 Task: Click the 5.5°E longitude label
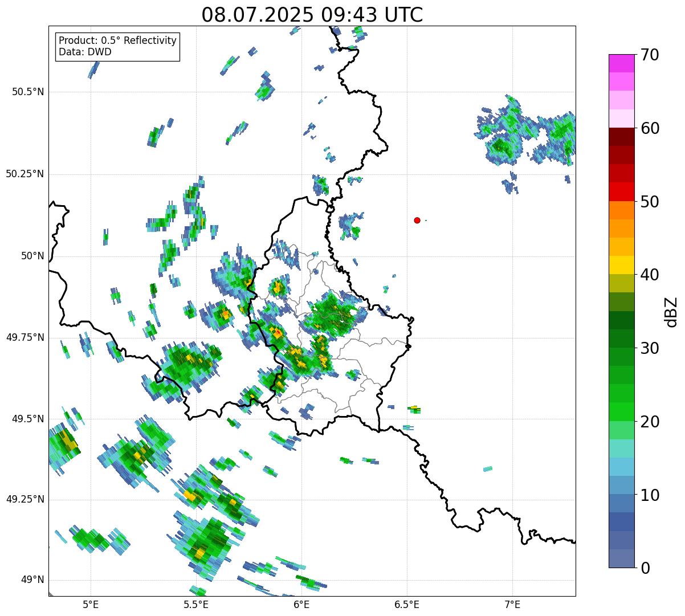pyautogui.click(x=196, y=605)
